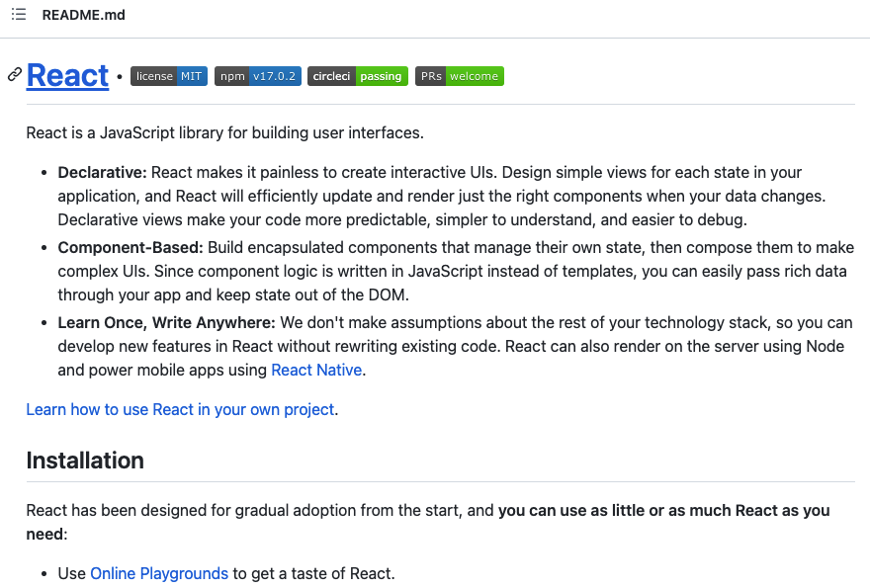This screenshot has height=588, width=870.
Task: Click the license MIT badge
Action: (169, 76)
